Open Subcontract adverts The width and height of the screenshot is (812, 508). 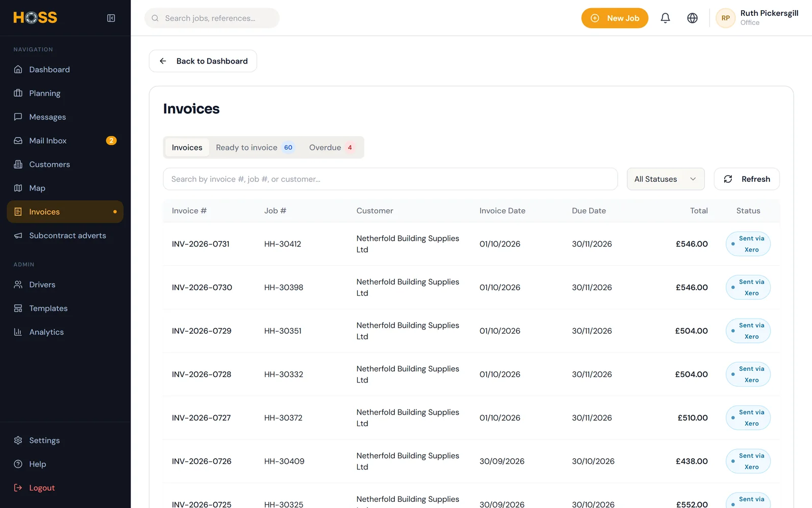click(x=65, y=236)
